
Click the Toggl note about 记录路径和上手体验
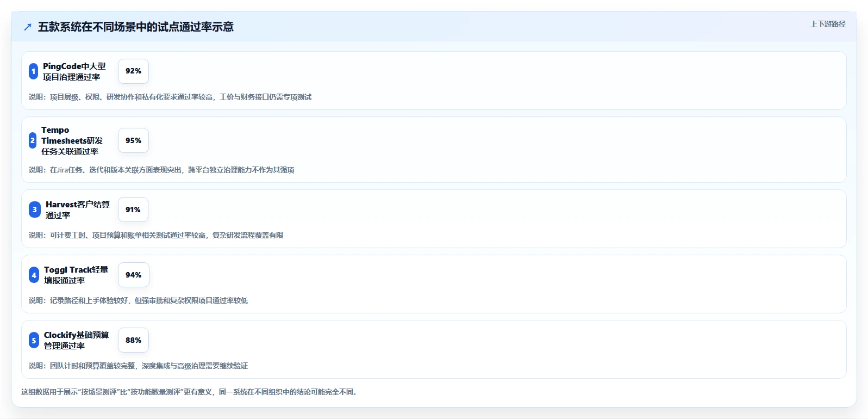tap(138, 300)
